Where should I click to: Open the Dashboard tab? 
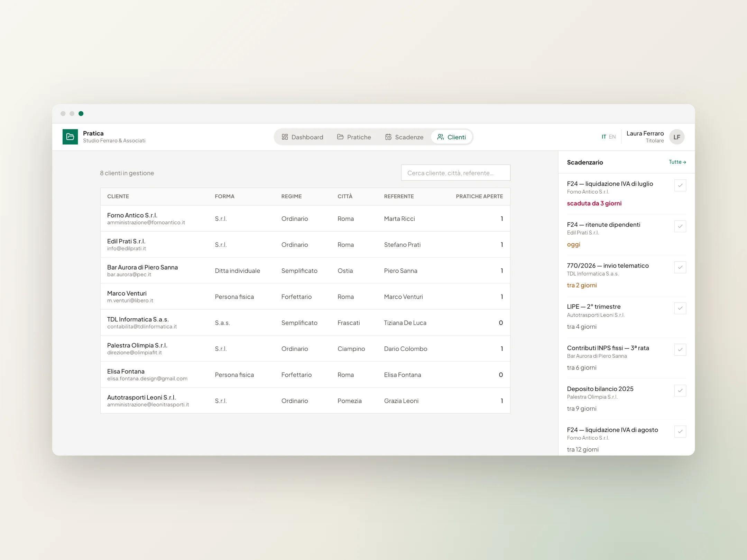click(303, 137)
